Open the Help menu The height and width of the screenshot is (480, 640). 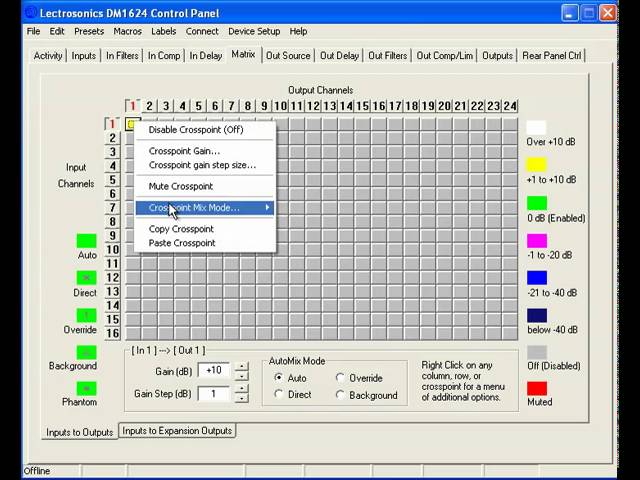coord(298,31)
